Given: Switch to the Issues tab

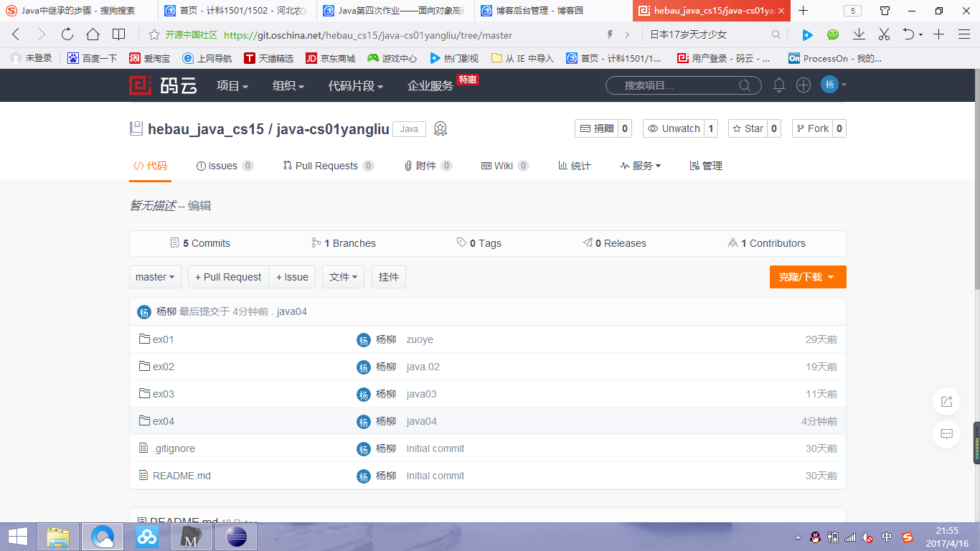Looking at the screenshot, I should [225, 165].
